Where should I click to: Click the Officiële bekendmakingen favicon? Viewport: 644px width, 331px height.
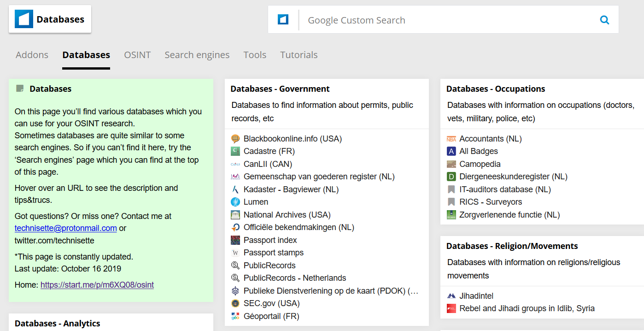click(235, 227)
